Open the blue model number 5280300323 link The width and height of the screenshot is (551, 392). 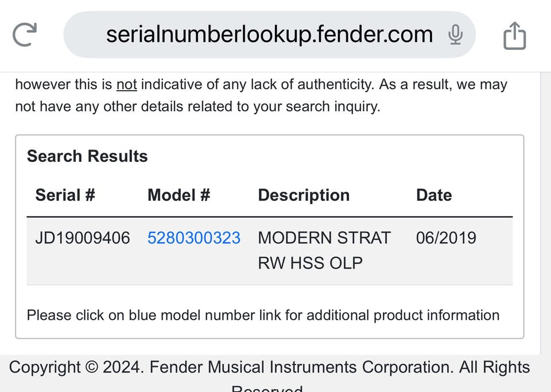[x=193, y=238]
